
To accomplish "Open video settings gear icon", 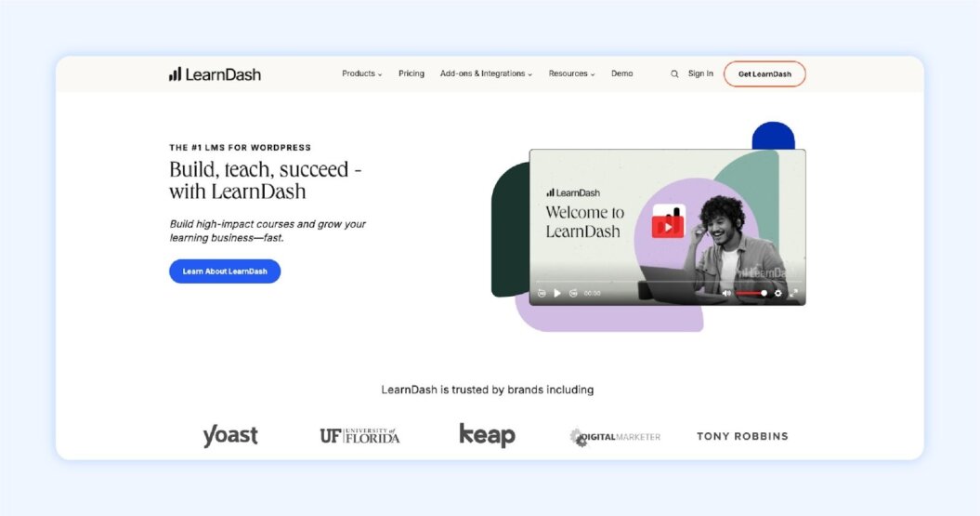I will coord(778,293).
